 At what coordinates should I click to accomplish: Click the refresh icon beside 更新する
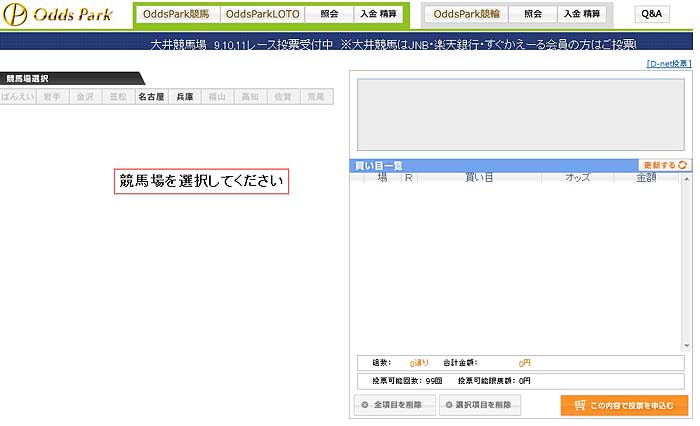coord(683,165)
